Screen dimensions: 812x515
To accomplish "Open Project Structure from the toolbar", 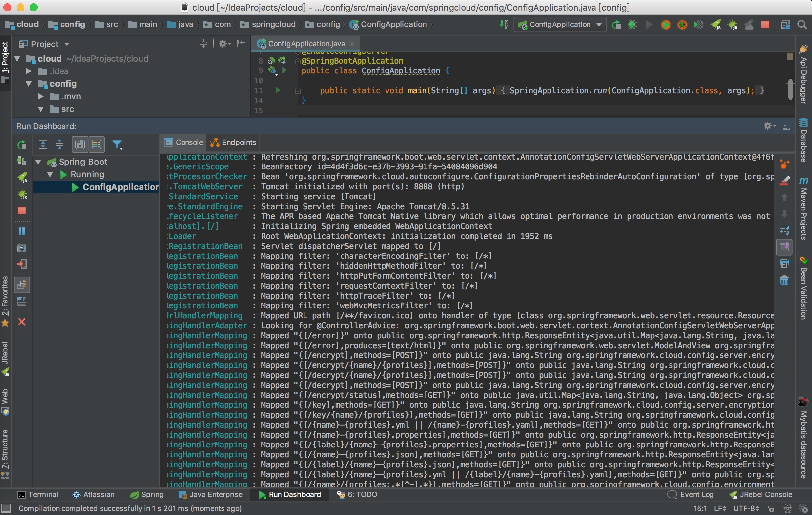I will [x=785, y=24].
